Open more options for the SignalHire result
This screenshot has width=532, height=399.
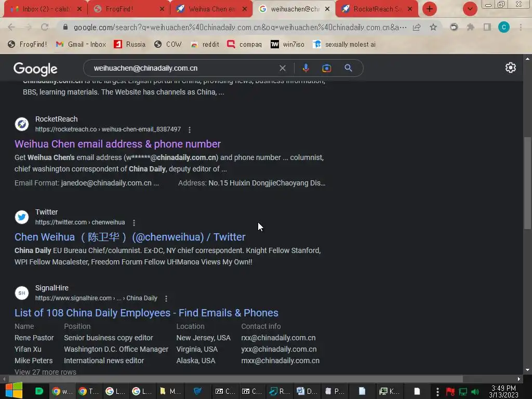click(166, 299)
